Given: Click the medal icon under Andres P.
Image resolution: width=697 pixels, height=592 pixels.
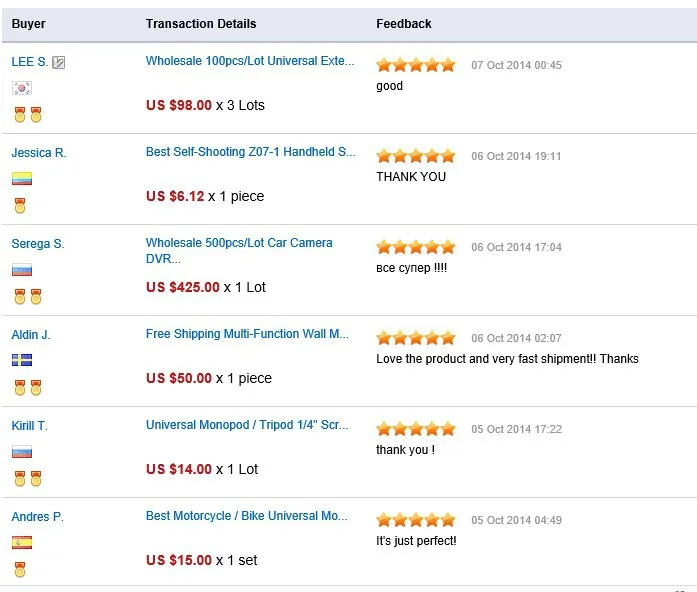Looking at the screenshot, I should (x=20, y=570).
